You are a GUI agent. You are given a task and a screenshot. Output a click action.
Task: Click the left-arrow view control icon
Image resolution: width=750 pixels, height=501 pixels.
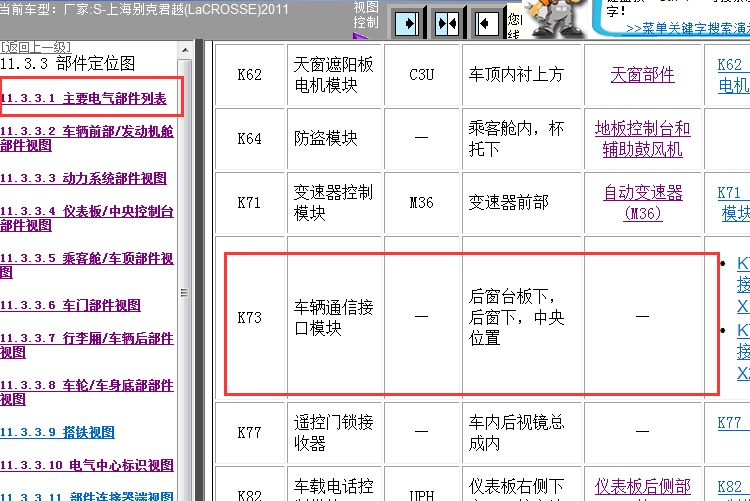click(x=486, y=23)
